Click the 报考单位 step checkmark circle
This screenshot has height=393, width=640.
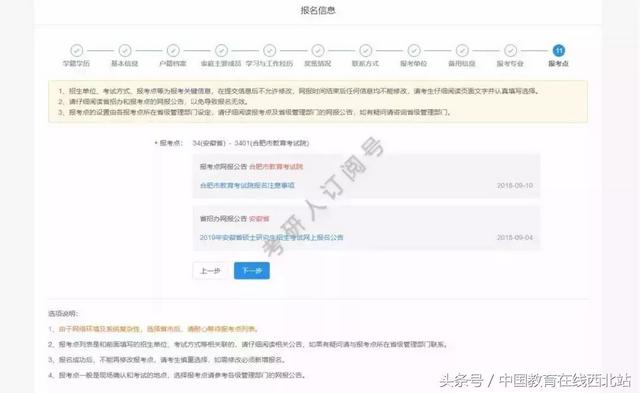(x=414, y=51)
